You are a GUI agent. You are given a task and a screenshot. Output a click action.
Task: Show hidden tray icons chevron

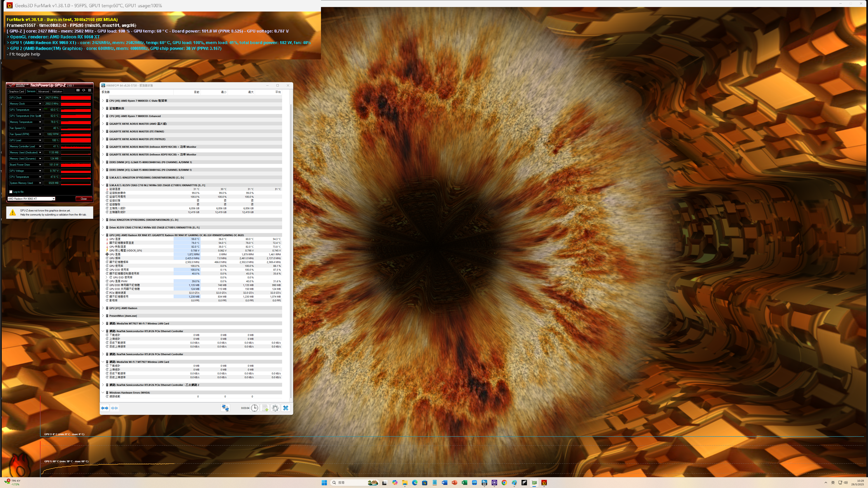[826, 483]
